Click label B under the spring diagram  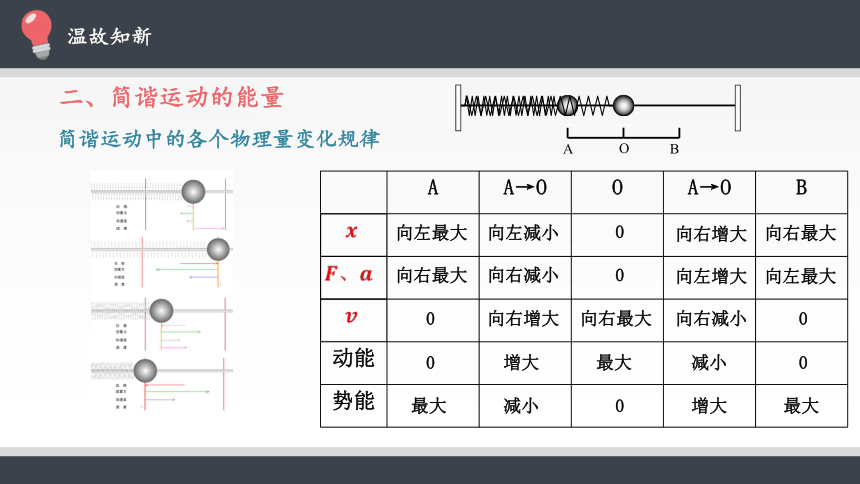click(x=674, y=149)
